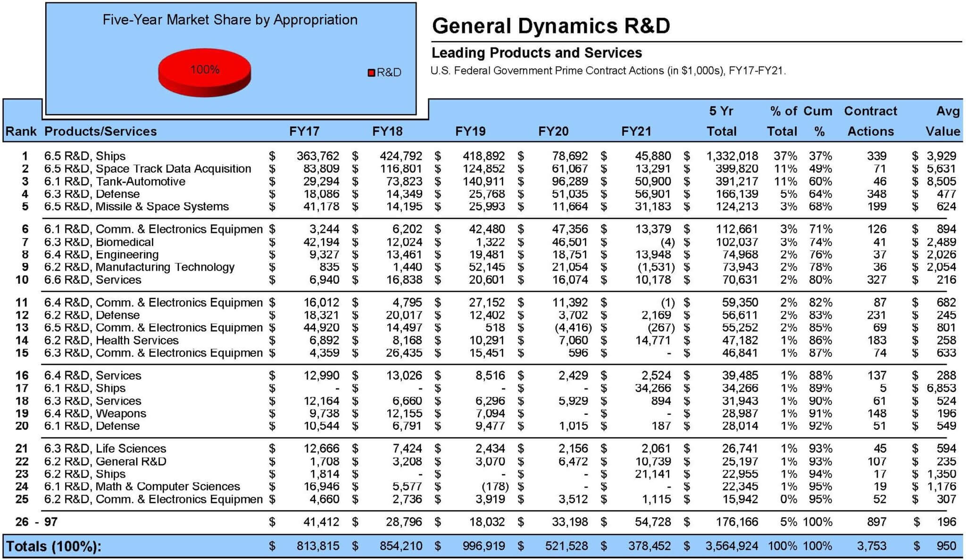Screen dimensions: 966x560
Task: Click '6.1 R&D, Math & Computer Sciences'
Action: 142,486
